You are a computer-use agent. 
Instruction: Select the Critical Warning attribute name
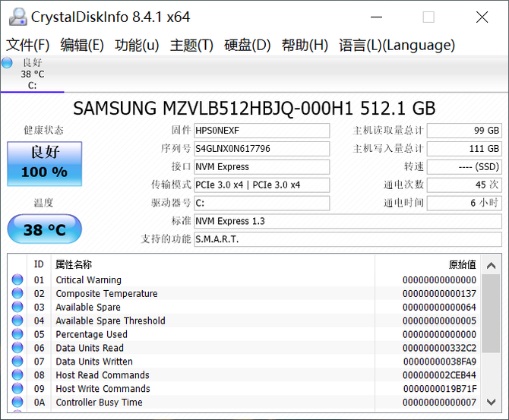click(x=88, y=279)
